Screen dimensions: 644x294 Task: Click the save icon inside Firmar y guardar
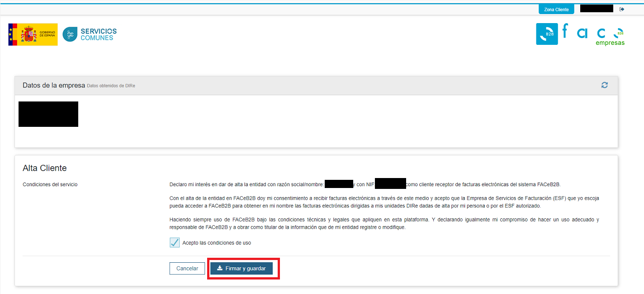[220, 268]
